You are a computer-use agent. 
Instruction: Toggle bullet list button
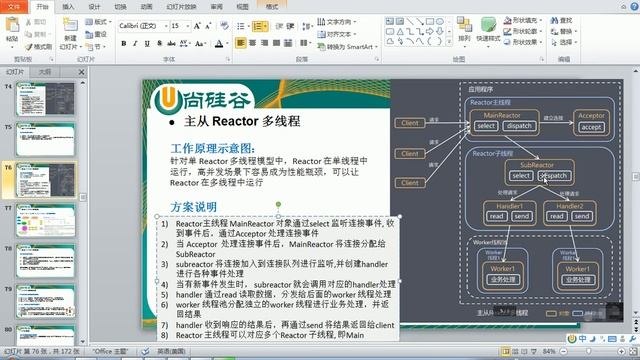[241, 26]
